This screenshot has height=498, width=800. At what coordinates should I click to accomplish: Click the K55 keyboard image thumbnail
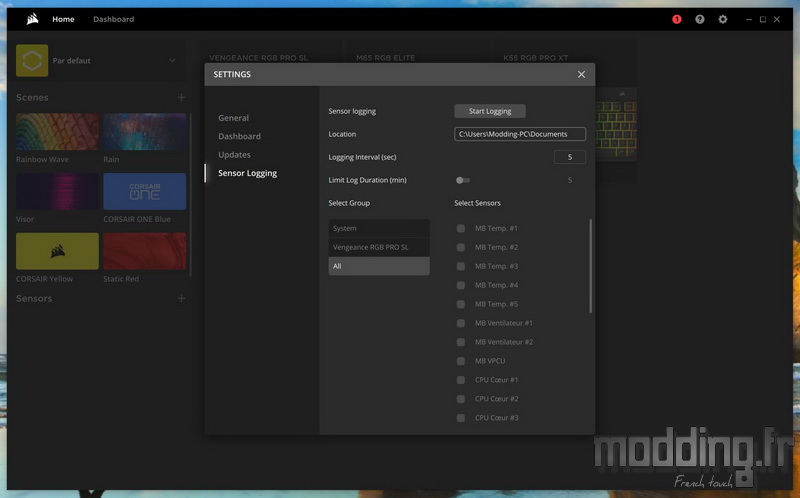[x=616, y=125]
